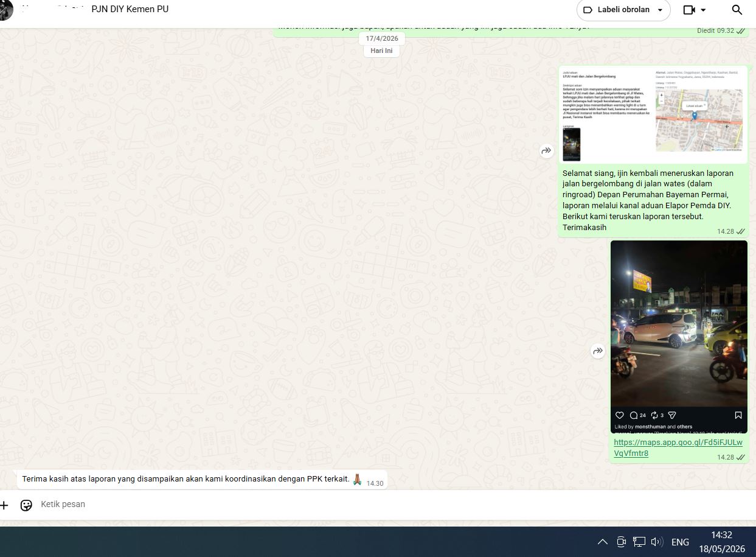The height and width of the screenshot is (557, 756).
Task: Expand the video call options arrow
Action: 704,10
